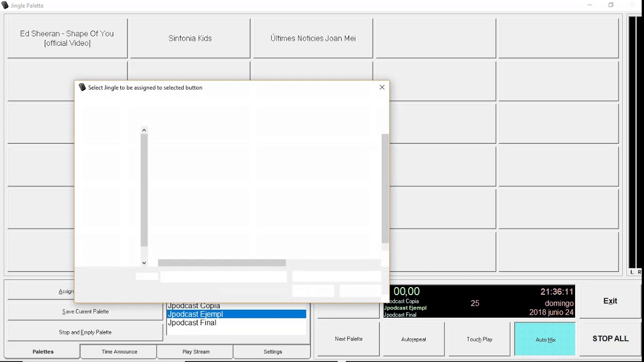
Task: Toggle Touch Play mode
Action: point(479,339)
